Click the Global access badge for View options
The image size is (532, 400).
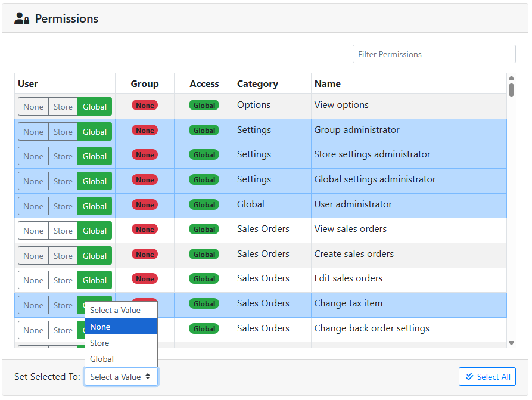(x=204, y=106)
